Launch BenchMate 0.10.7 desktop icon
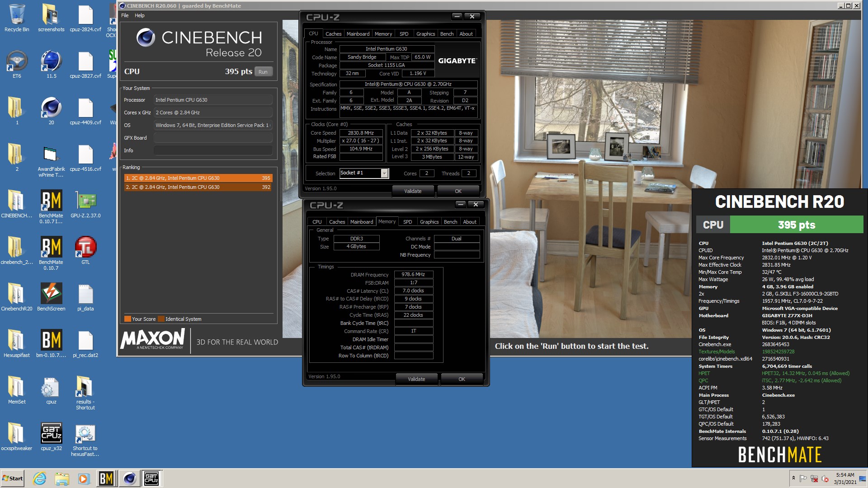868x488 pixels. pyautogui.click(x=51, y=253)
